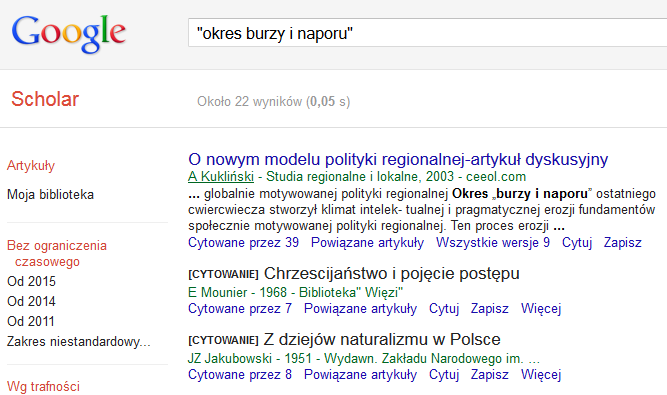Open author profile A Kukliński
The width and height of the screenshot is (667, 395).
(x=221, y=176)
